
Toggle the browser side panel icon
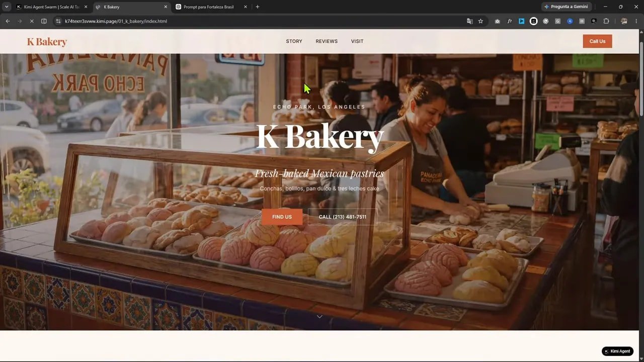(x=44, y=21)
